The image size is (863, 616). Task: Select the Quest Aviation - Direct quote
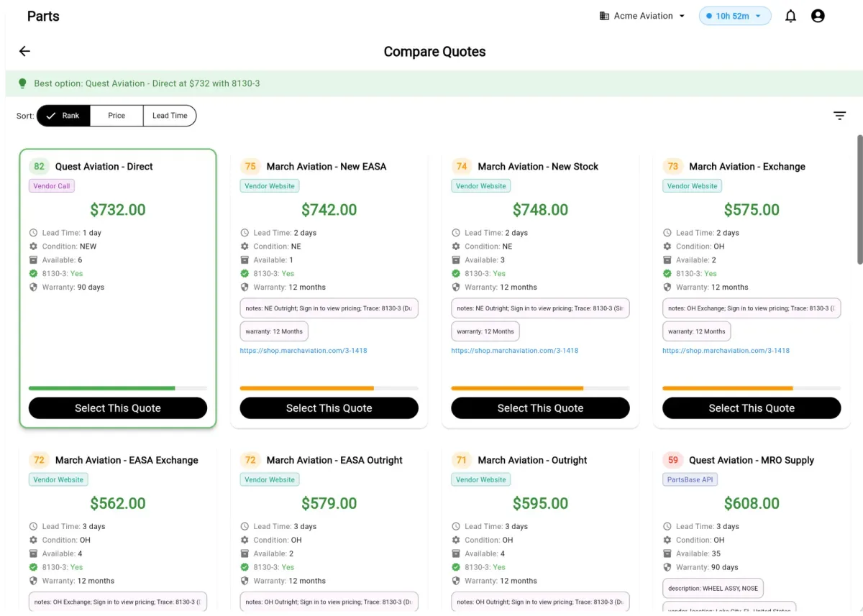click(x=118, y=408)
